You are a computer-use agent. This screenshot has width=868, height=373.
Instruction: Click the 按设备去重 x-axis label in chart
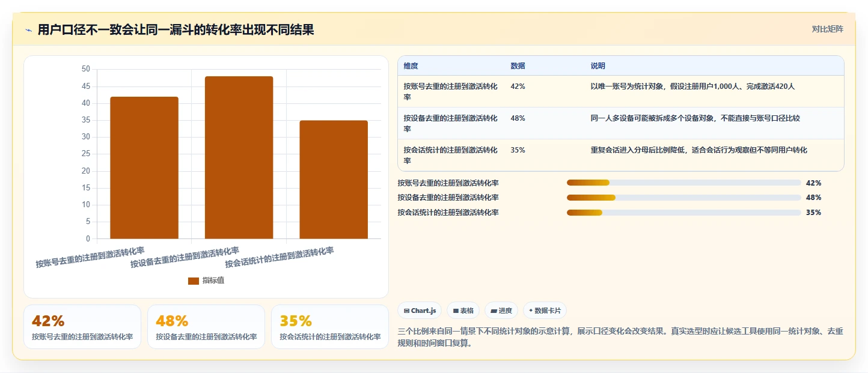pyautogui.click(x=185, y=257)
